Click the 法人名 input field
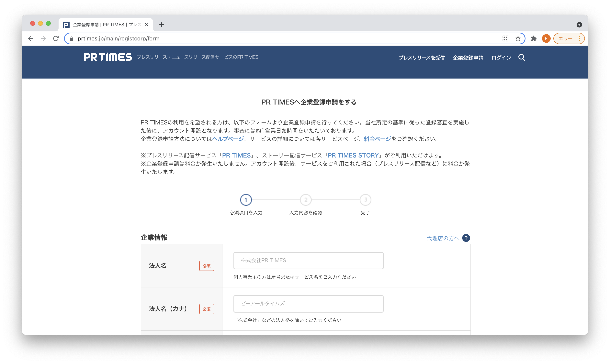The width and height of the screenshot is (610, 364). coord(308,261)
